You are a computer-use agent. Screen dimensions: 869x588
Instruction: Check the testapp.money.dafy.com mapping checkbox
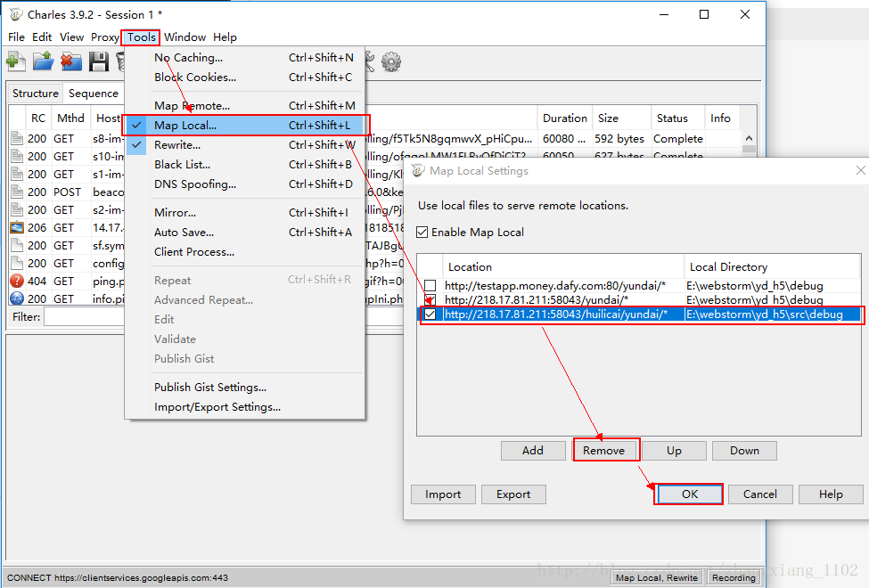coord(430,286)
